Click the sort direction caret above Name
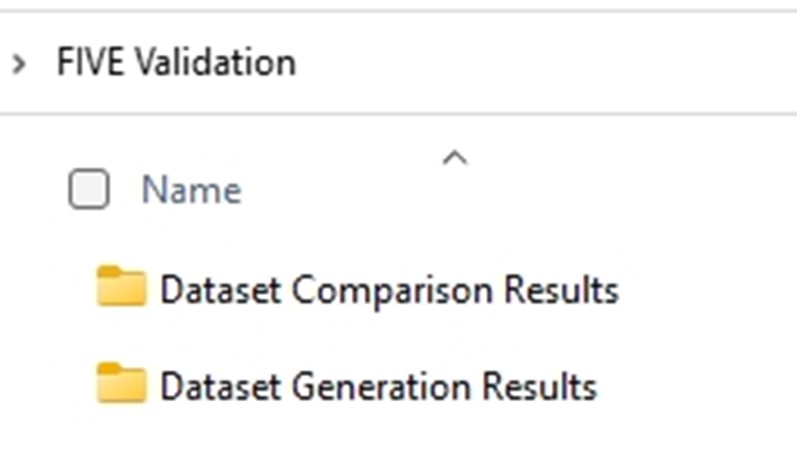This screenshot has width=797, height=459. [x=455, y=158]
